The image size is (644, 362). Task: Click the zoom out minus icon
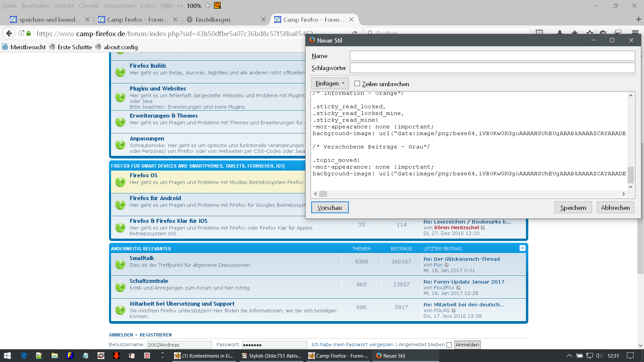click(x=180, y=5)
